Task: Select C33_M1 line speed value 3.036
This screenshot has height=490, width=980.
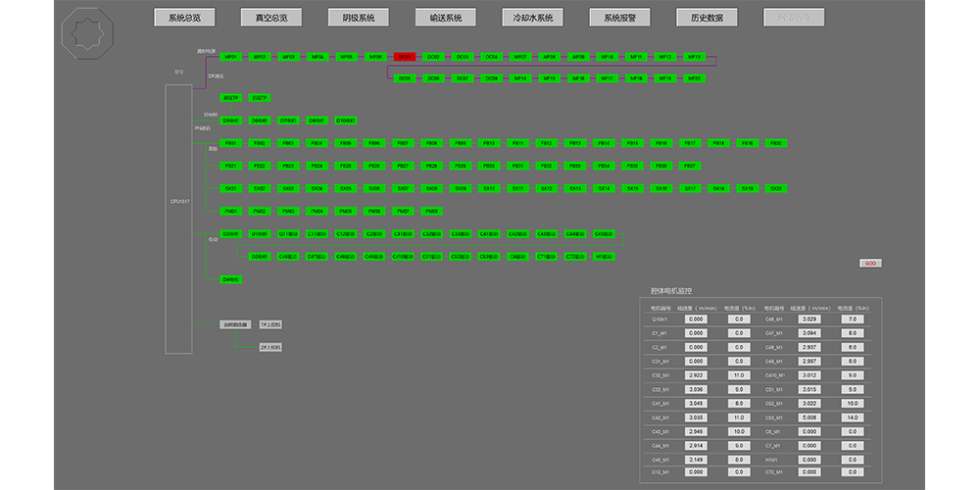Action: pos(696,389)
